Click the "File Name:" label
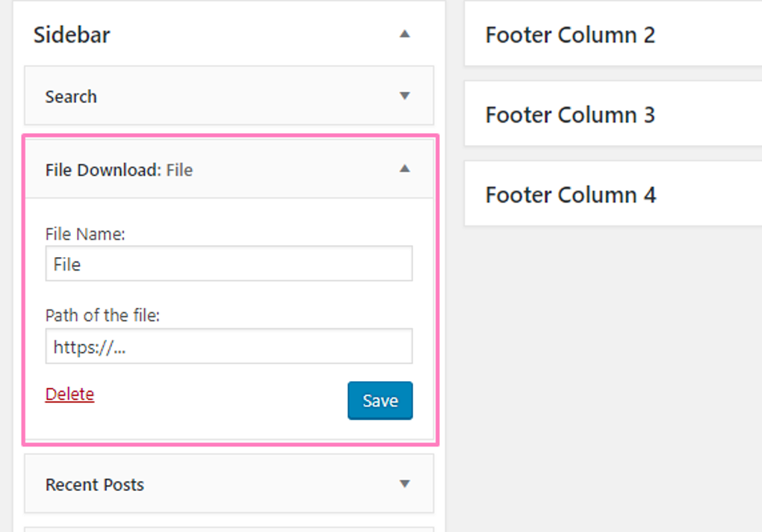 click(85, 234)
